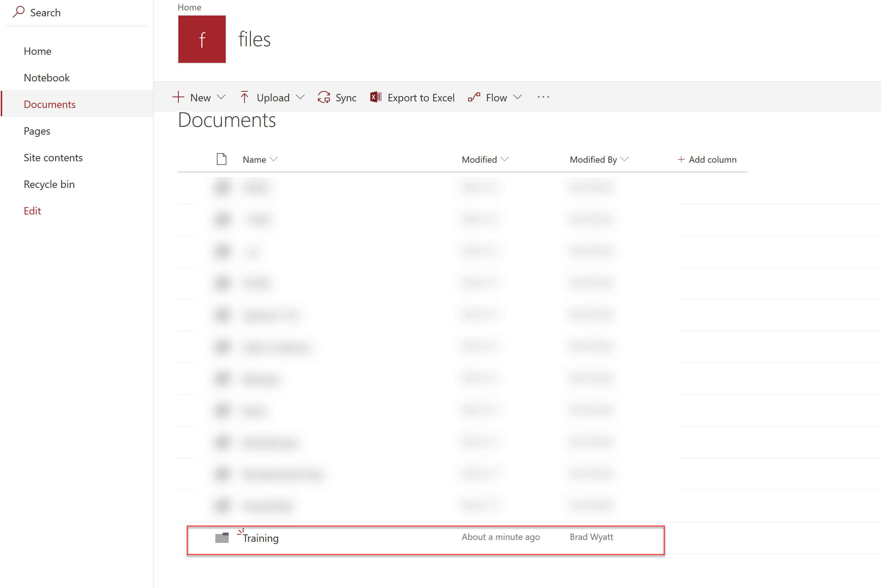
Task: Open the Search box in sidebar
Action: pos(77,13)
